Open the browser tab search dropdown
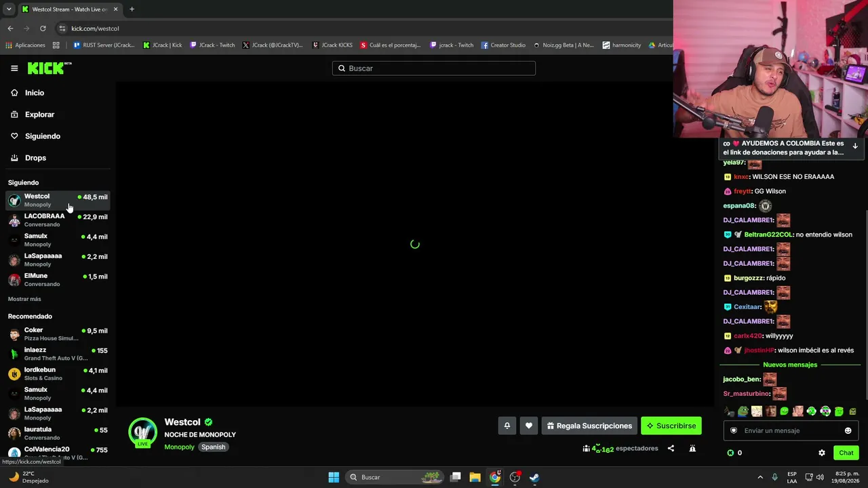Viewport: 868px width, 488px height. (9, 9)
